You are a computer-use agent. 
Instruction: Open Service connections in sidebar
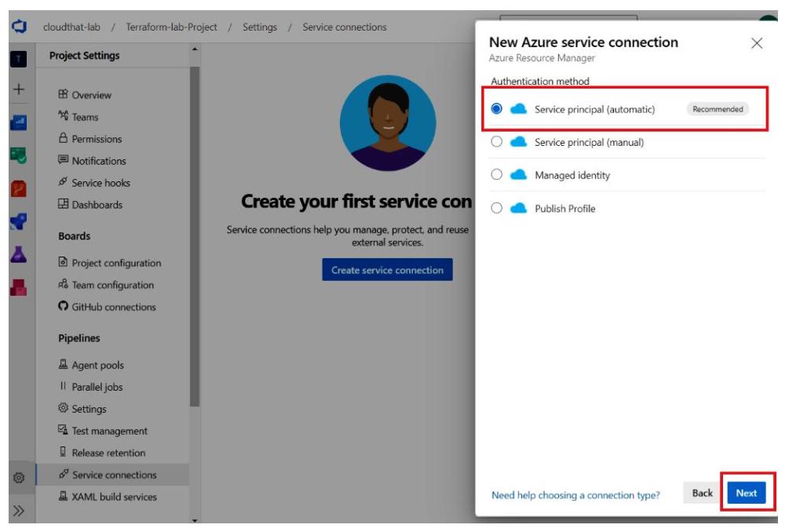coord(113,475)
